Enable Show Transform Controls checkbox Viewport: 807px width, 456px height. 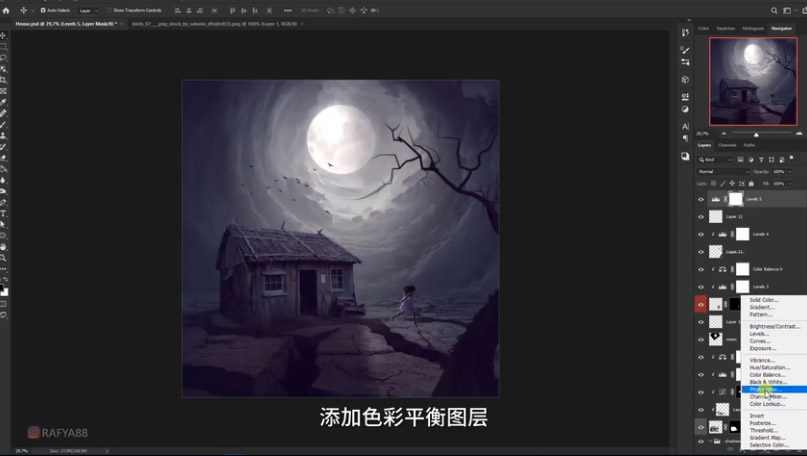click(109, 10)
